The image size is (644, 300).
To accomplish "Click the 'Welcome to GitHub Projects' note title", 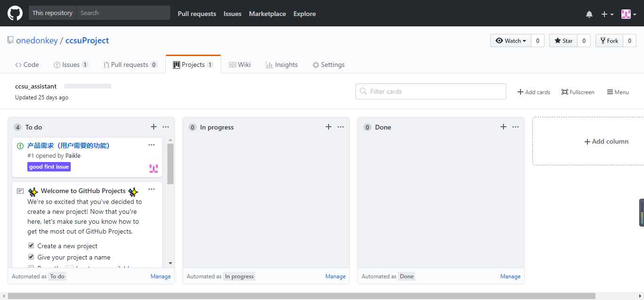I will pos(83,191).
